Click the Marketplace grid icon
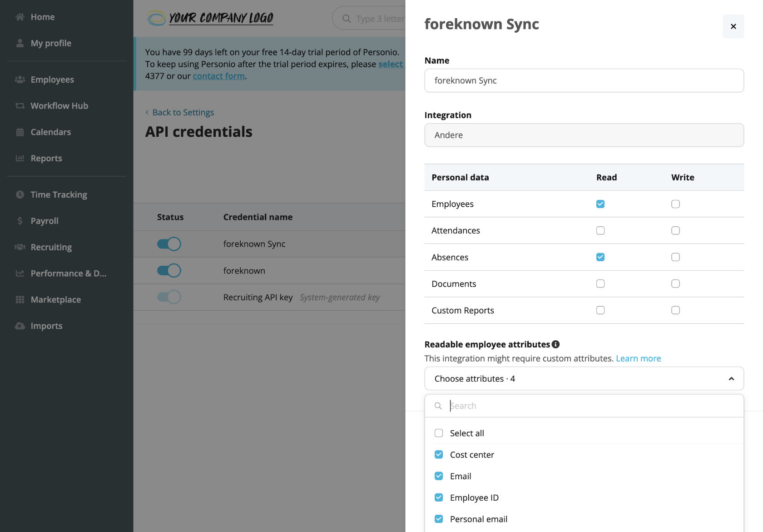The height and width of the screenshot is (532, 763). coord(20,299)
